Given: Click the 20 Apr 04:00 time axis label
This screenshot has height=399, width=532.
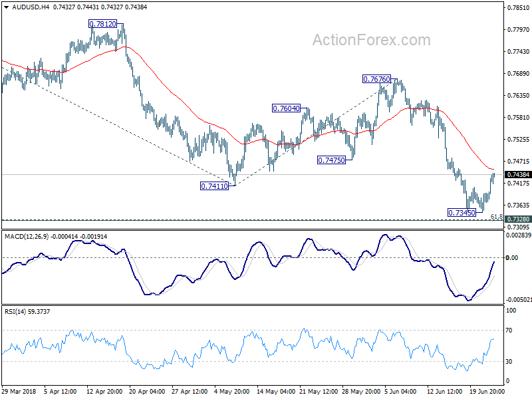Looking at the screenshot, I should (x=147, y=392).
